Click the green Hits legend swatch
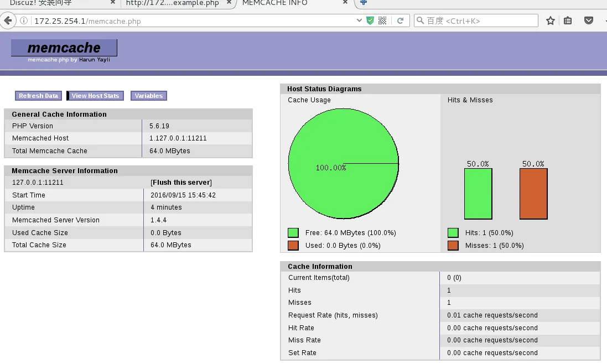 pos(453,232)
